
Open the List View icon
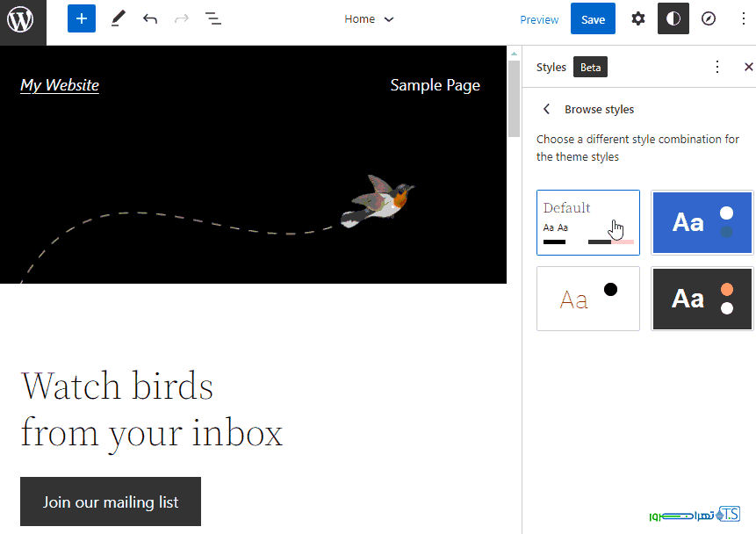point(212,19)
